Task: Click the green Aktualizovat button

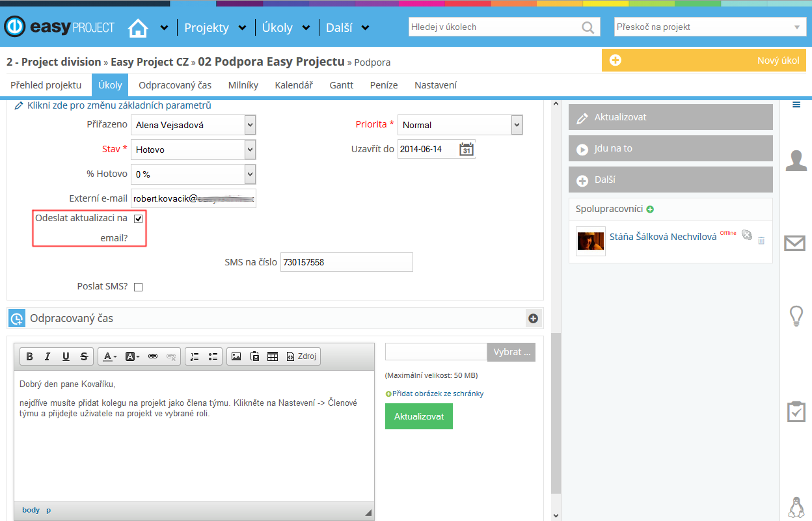Action: [x=418, y=416]
